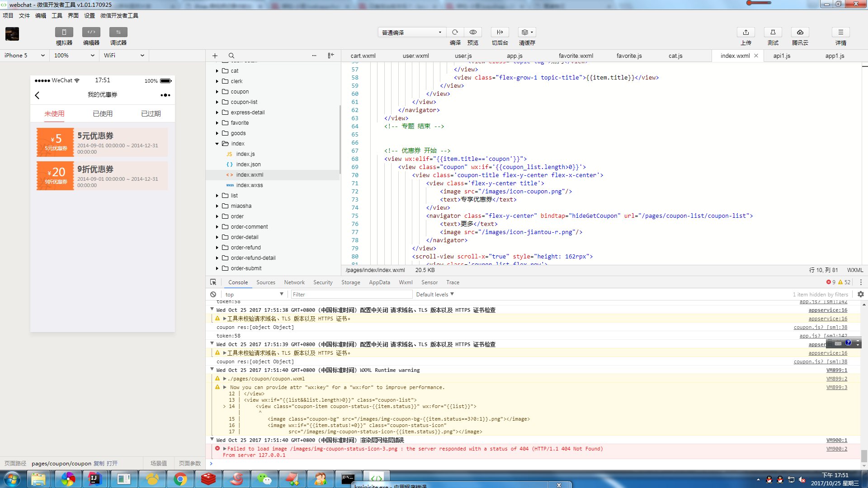Click the add new file plus icon
The image size is (868, 488).
click(x=215, y=56)
